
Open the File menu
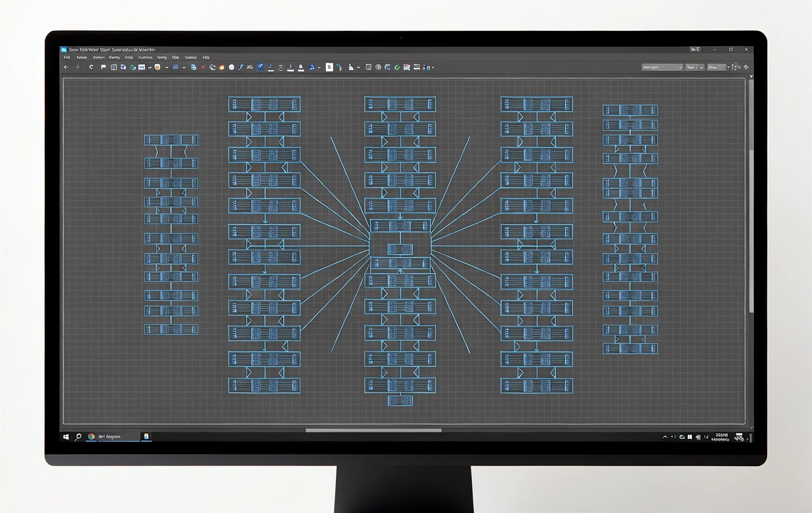[x=67, y=57]
